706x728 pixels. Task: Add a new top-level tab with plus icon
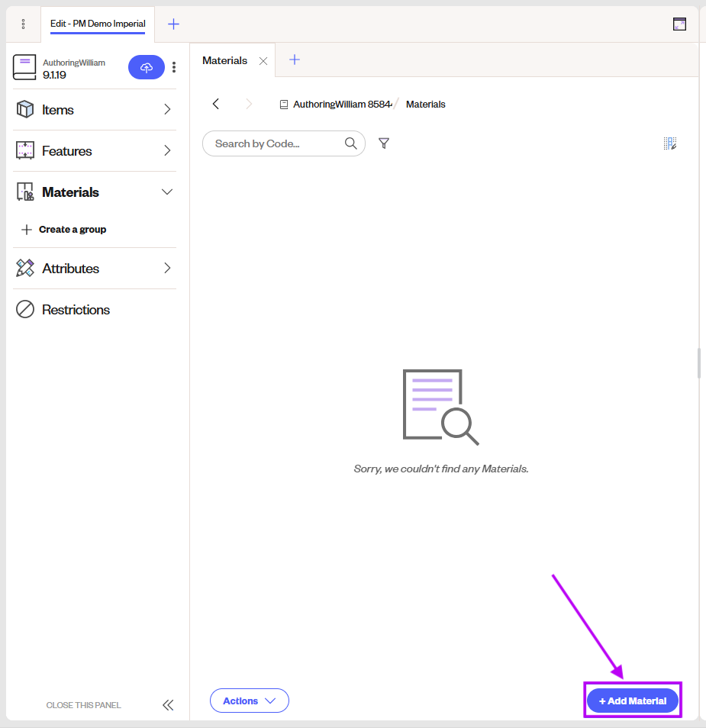click(173, 24)
